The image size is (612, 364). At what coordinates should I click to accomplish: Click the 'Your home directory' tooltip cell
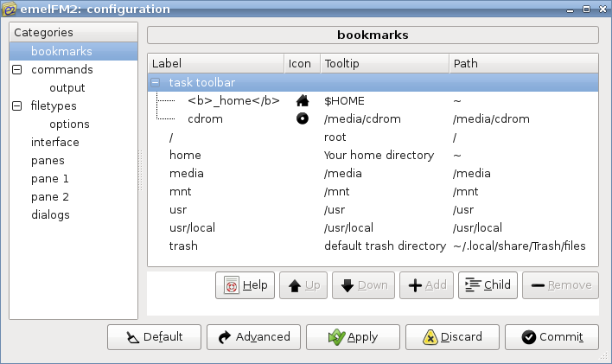[379, 155]
